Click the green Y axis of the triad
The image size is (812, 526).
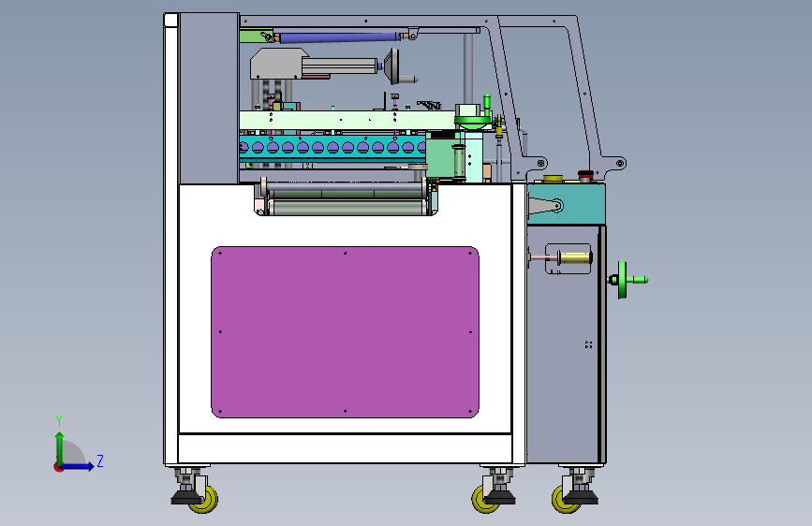[60, 447]
